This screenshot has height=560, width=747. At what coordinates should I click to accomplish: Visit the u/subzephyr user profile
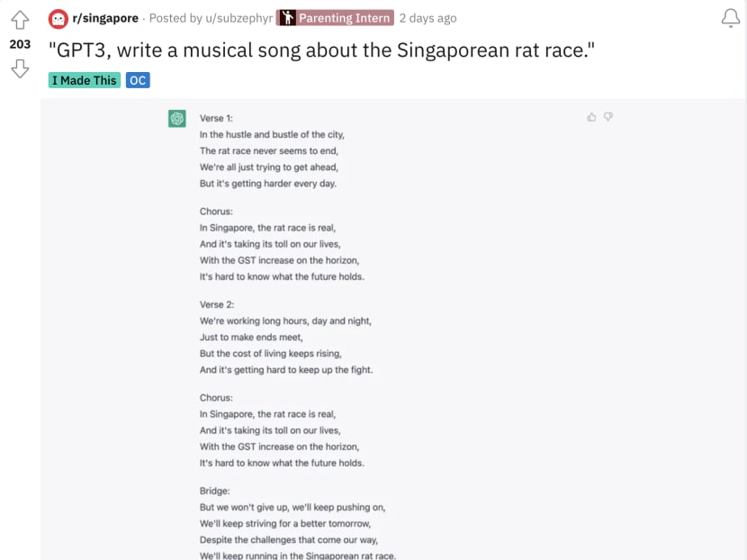[237, 18]
